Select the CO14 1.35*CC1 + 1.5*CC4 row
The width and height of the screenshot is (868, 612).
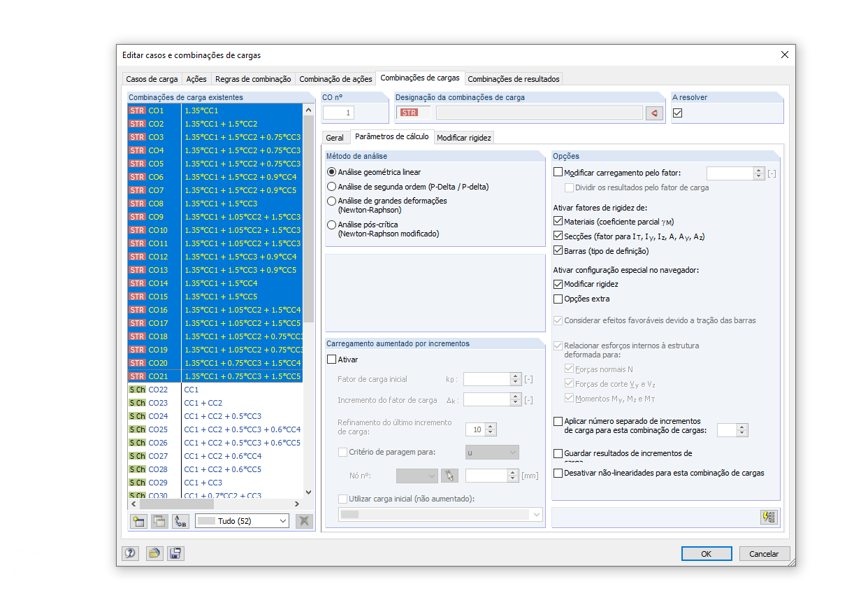coord(215,283)
